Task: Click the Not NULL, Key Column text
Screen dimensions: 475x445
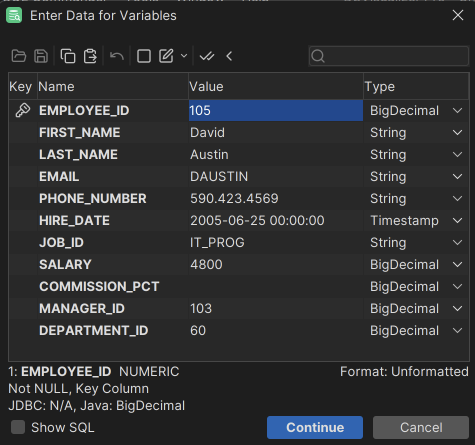Action: coord(79,388)
